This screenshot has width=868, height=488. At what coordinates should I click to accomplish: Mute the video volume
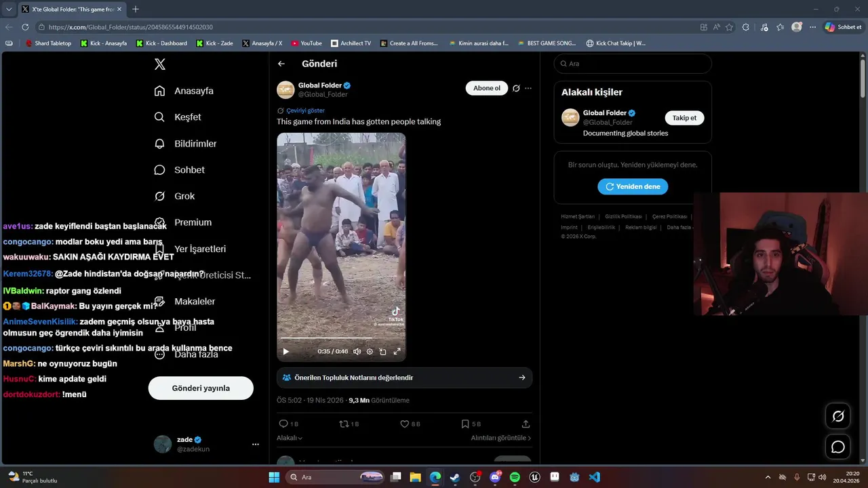click(357, 352)
